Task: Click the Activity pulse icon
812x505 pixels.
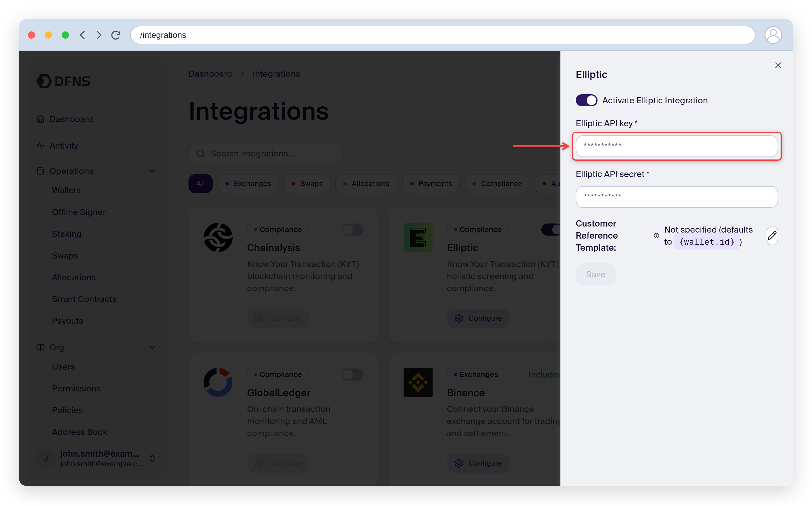Action: pos(40,146)
